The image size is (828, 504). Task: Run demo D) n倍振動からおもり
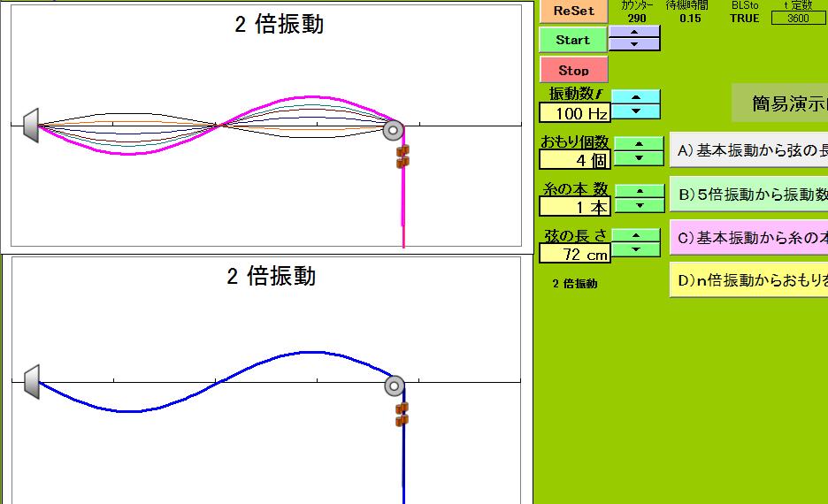[x=748, y=279]
